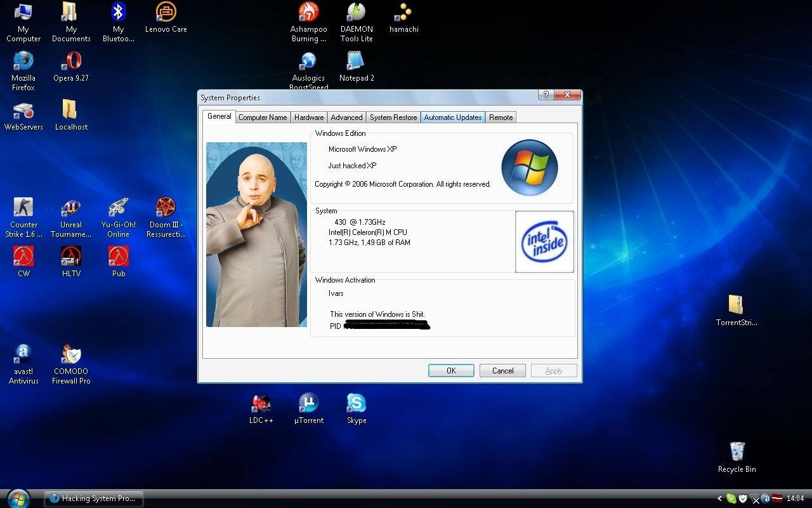
Task: Confirm the dialog with OK
Action: [x=451, y=371]
